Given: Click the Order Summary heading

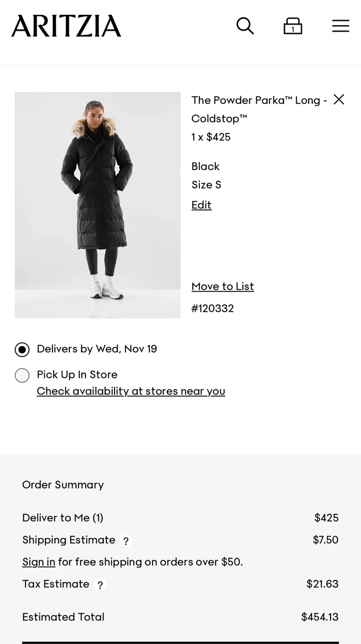Looking at the screenshot, I should (x=63, y=485).
